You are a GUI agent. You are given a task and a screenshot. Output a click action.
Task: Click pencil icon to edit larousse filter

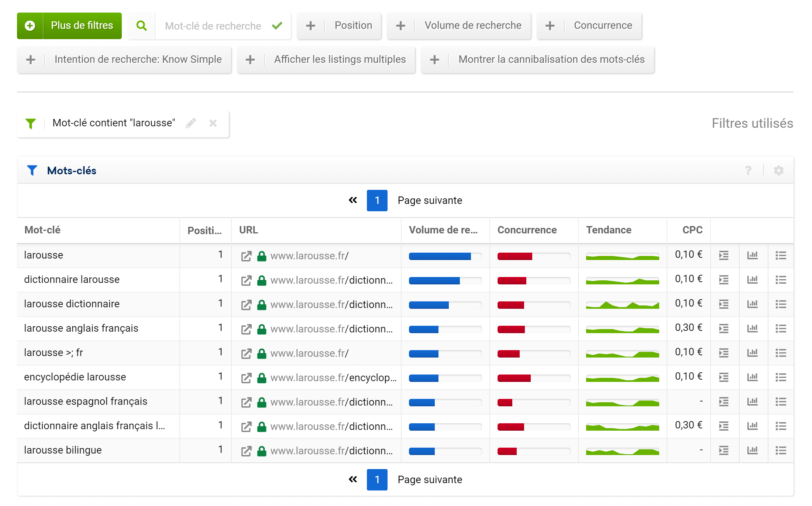[191, 123]
